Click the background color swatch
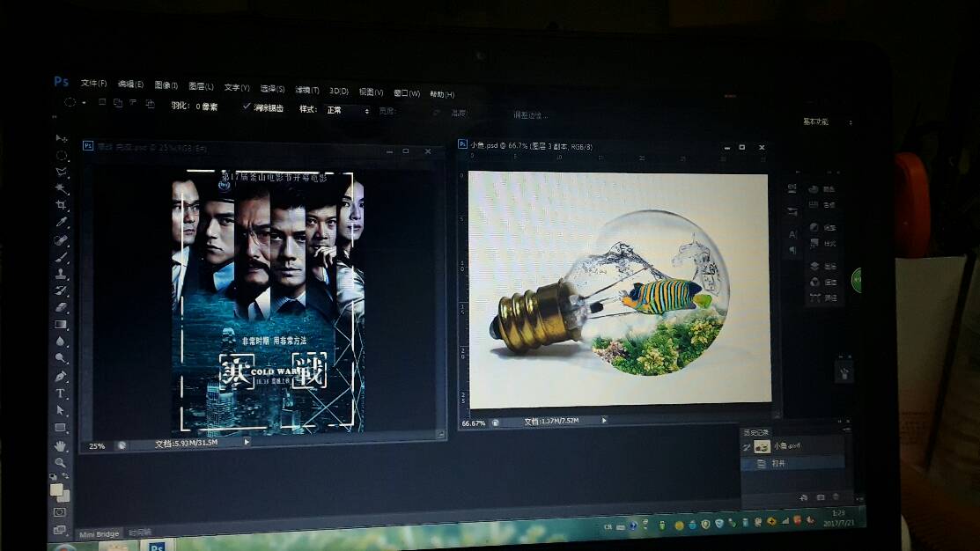The width and height of the screenshot is (980, 551). (x=64, y=496)
